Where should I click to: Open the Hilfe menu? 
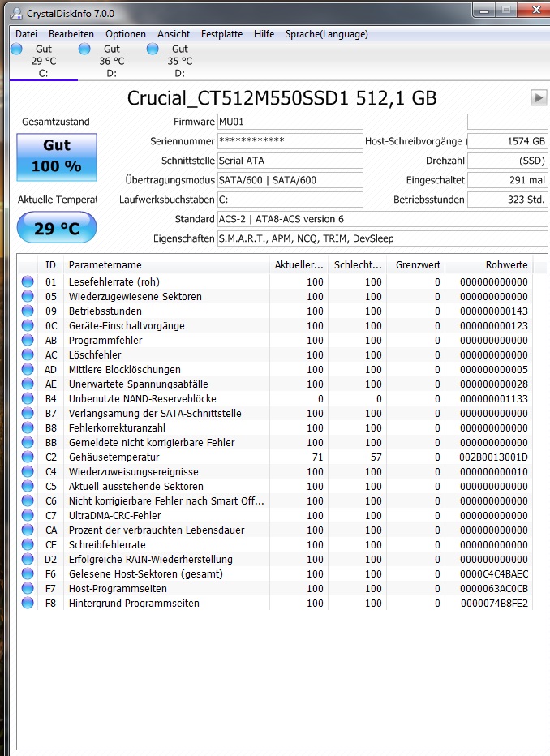click(x=264, y=34)
